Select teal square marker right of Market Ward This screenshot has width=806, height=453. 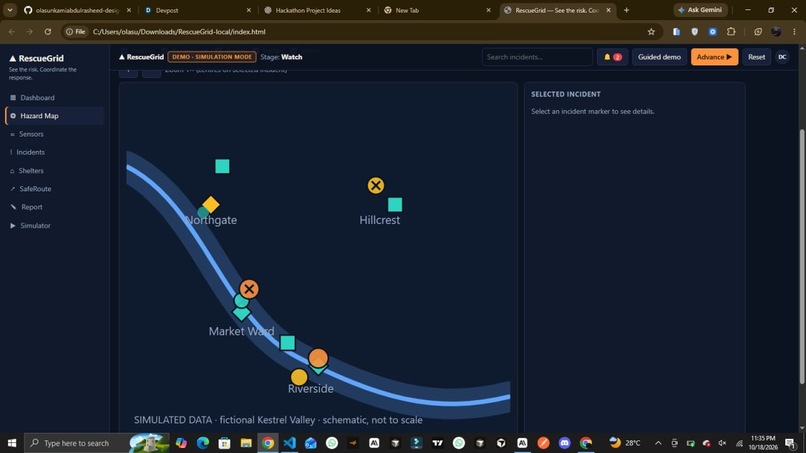287,343
